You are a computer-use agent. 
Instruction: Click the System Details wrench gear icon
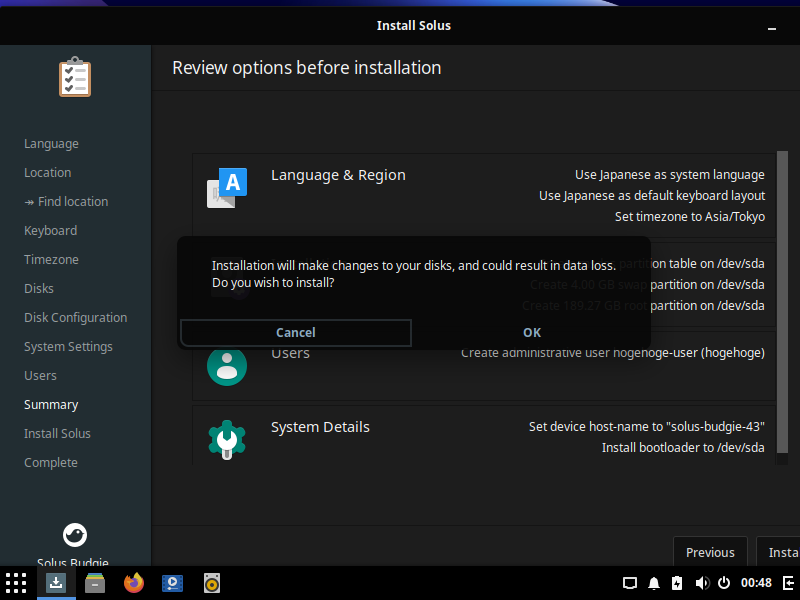[227, 439]
